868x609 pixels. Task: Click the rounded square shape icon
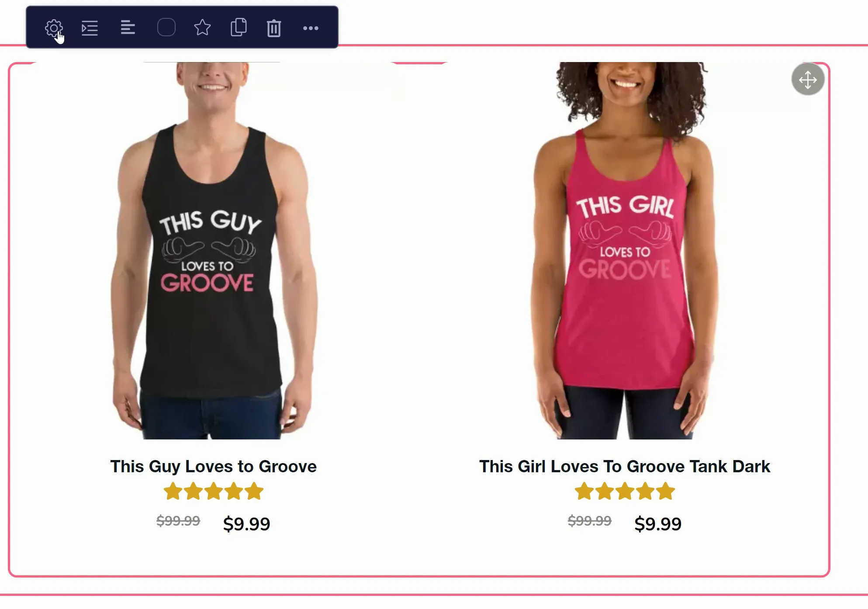166,28
